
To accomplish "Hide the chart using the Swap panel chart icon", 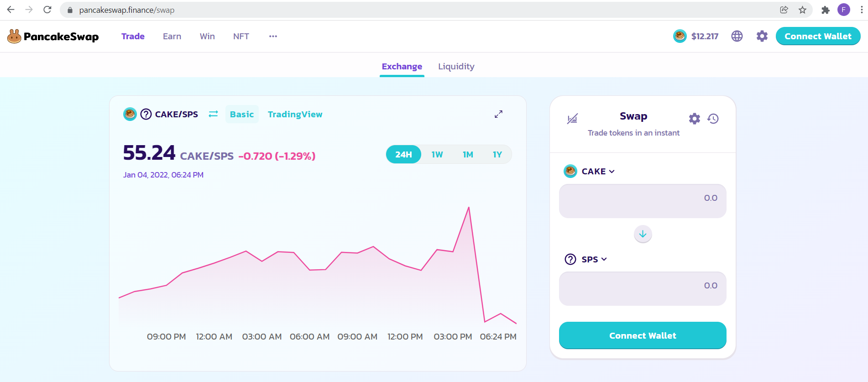I will coord(572,119).
